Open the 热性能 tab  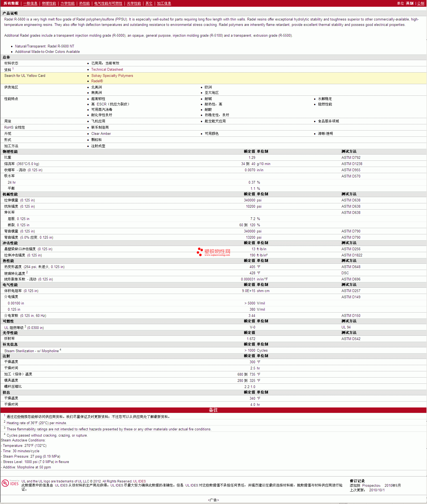[84, 3]
